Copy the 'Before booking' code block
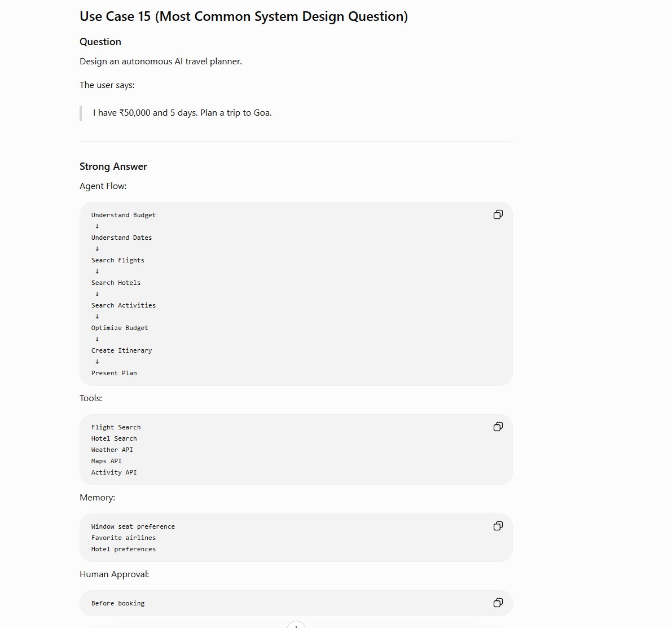 tap(498, 603)
